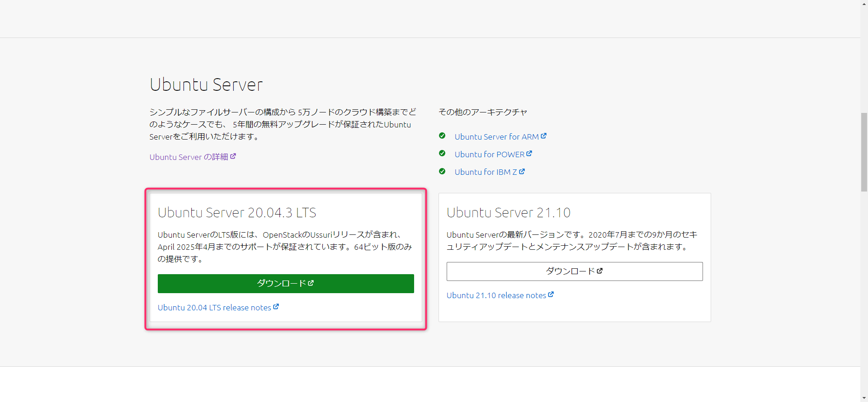Open the Ubuntu for IBM Z link
This screenshot has height=402, width=868.
coord(486,172)
